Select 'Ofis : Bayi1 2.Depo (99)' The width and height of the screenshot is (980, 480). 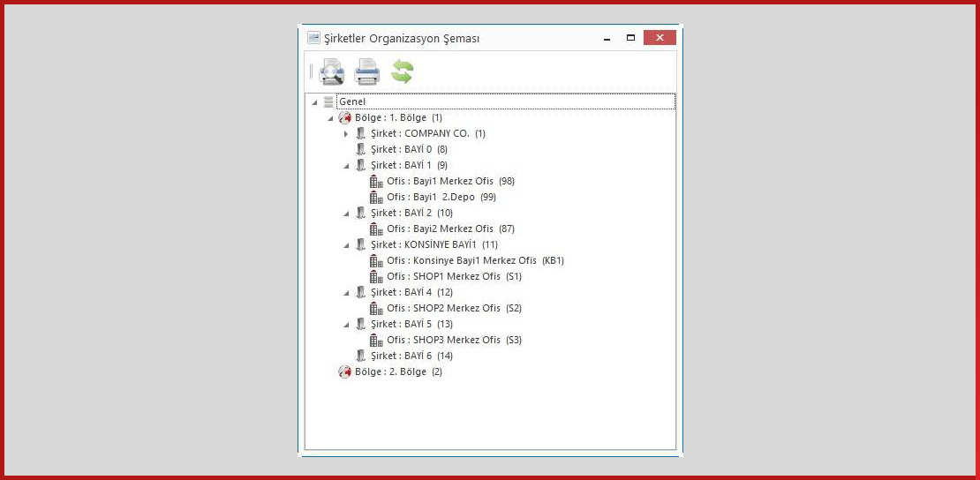pyautogui.click(x=441, y=197)
